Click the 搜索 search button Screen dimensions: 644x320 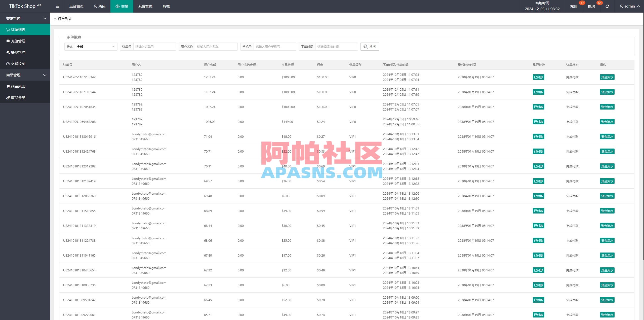pos(370,46)
